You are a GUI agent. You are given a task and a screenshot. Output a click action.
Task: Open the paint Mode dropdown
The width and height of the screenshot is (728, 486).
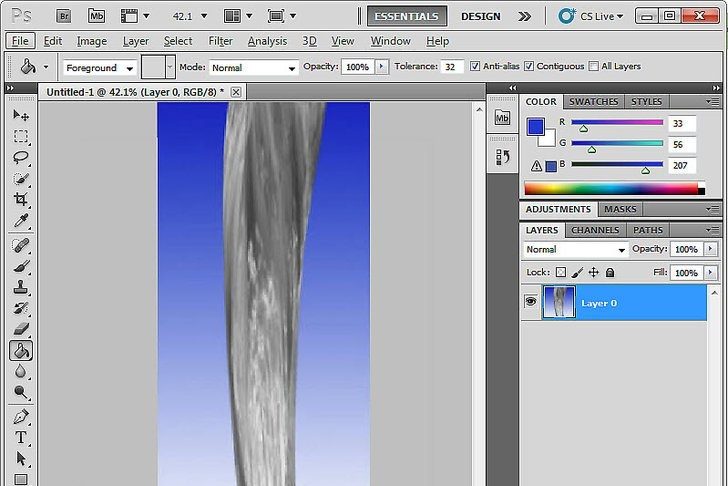253,68
